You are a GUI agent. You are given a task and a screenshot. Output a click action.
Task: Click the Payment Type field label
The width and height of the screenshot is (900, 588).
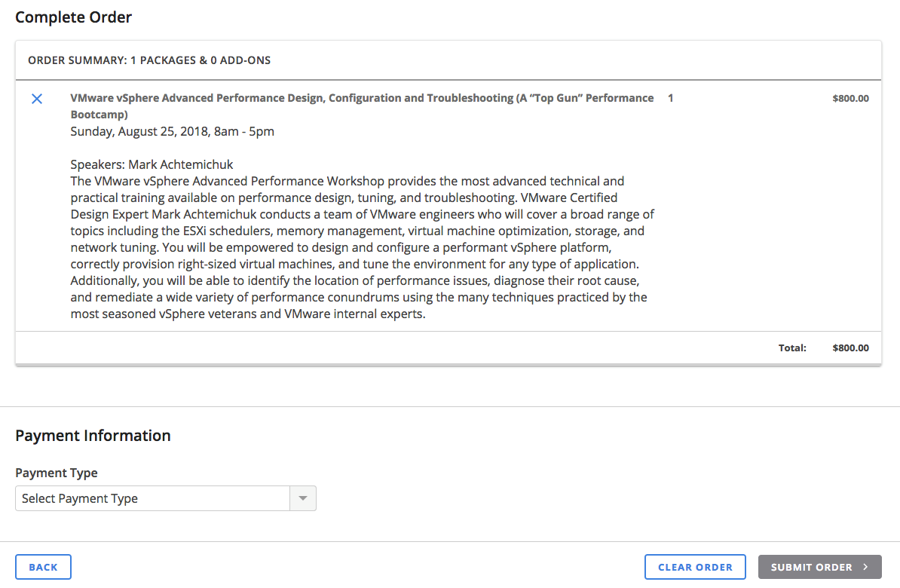point(57,473)
